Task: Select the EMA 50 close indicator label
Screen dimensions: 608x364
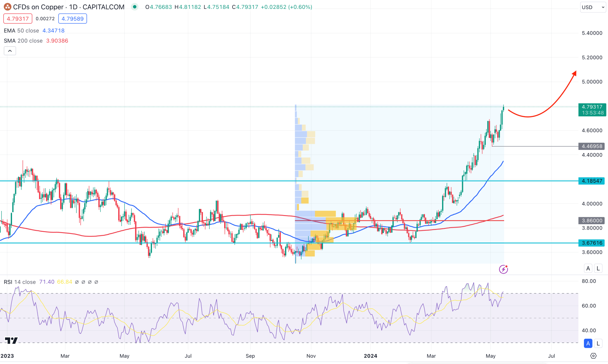Action: [21, 31]
